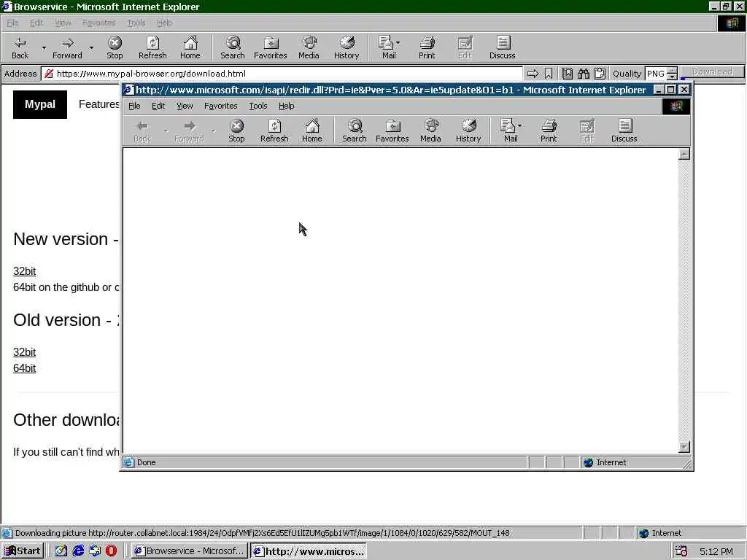Click the system tray icon beside the clock

tap(681, 551)
